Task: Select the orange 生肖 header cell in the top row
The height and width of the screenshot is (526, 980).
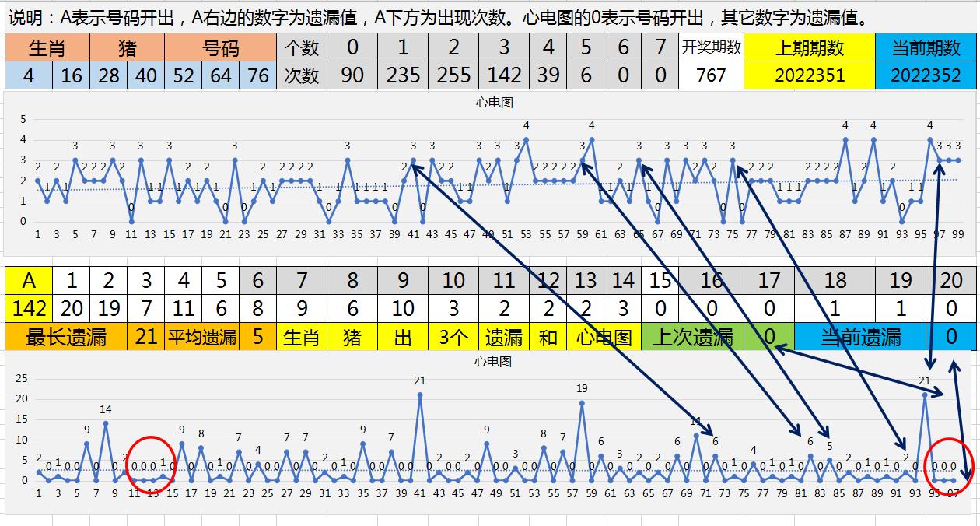Action: [x=47, y=48]
